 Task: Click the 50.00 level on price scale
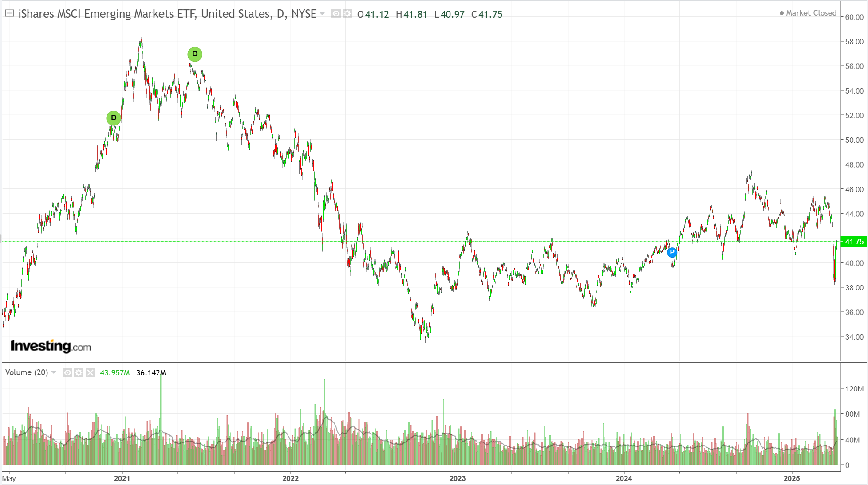tap(854, 140)
